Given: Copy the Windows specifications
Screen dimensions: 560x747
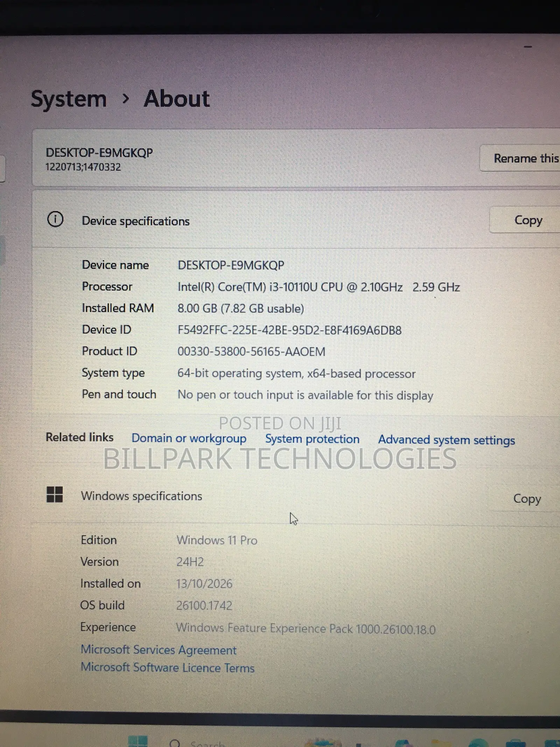Looking at the screenshot, I should coord(526,498).
